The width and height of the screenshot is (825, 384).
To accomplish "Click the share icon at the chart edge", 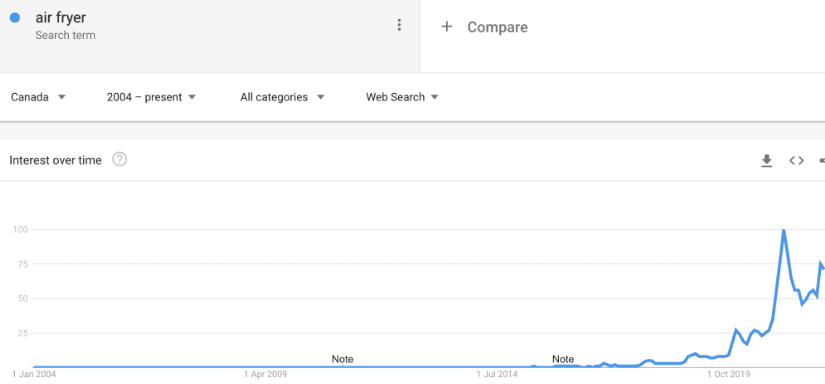I will (822, 160).
